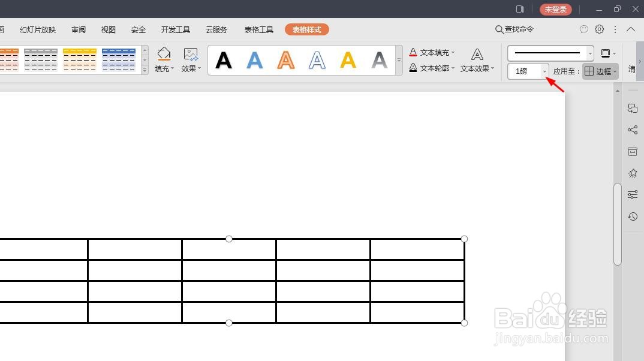Open the 视图 tab
Screen dimensions: 644x361
[109, 29]
